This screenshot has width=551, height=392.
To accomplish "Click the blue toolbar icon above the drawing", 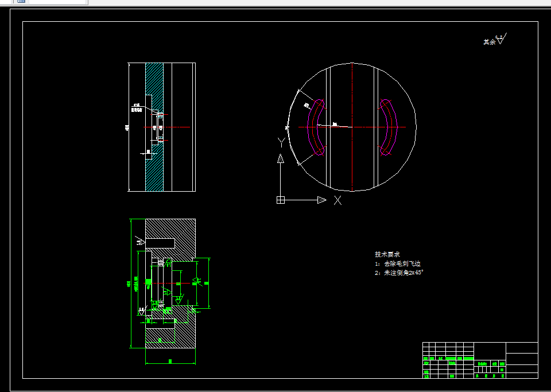I will click(21, 1).
